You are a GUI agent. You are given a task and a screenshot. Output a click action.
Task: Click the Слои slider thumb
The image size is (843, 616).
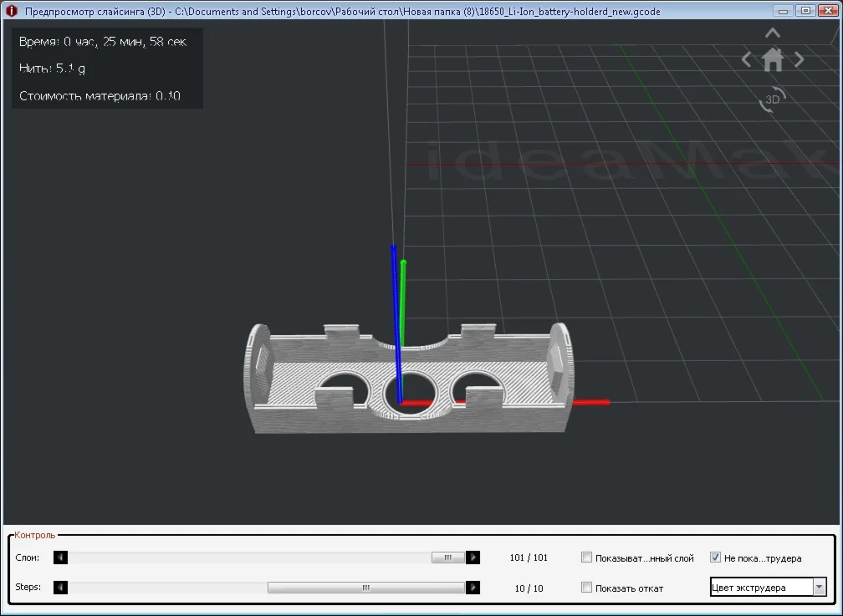coord(448,557)
